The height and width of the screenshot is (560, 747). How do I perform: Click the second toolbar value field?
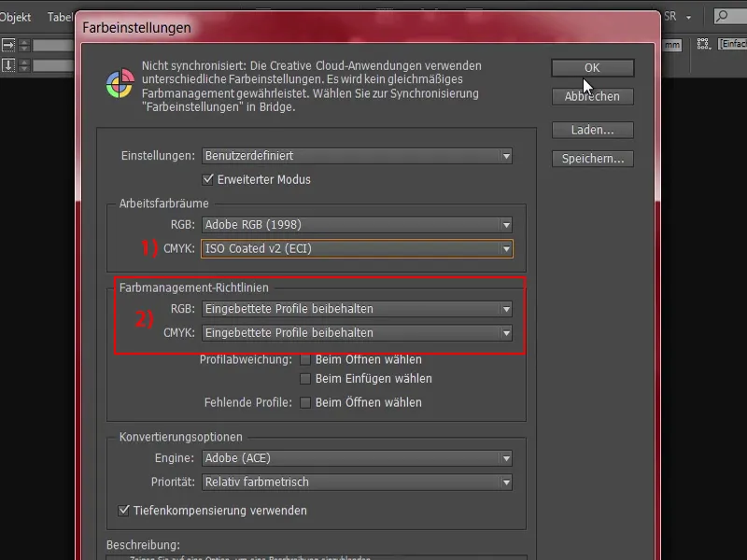[x=53, y=65]
